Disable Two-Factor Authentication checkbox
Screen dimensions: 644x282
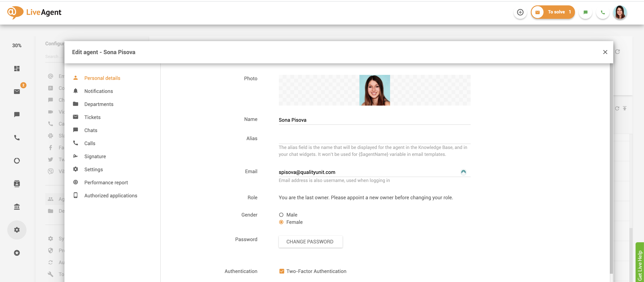click(282, 271)
